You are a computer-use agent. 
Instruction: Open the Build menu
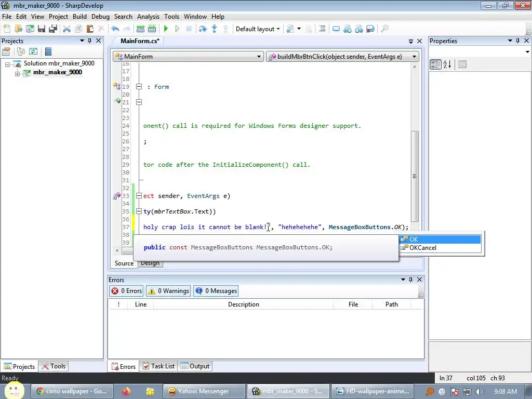tap(79, 16)
